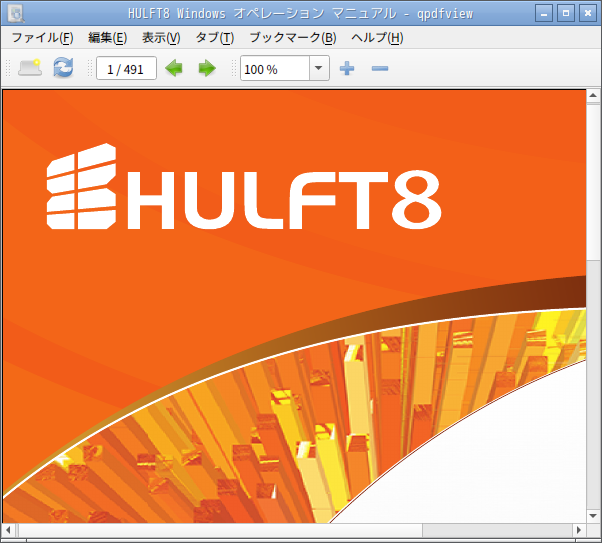Click the blue minus zoom-out icon
The height and width of the screenshot is (543, 602).
point(380,68)
